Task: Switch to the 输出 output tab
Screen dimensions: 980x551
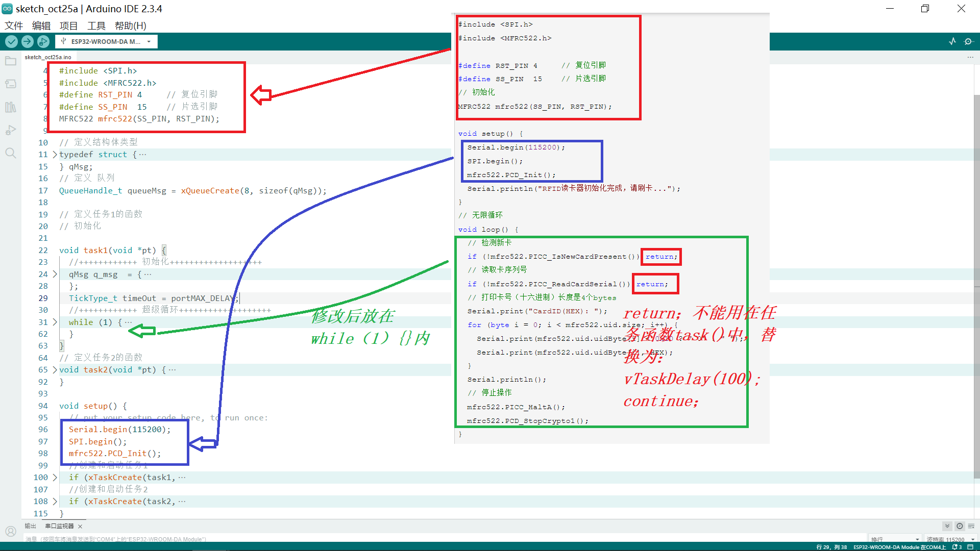Action: (31, 526)
